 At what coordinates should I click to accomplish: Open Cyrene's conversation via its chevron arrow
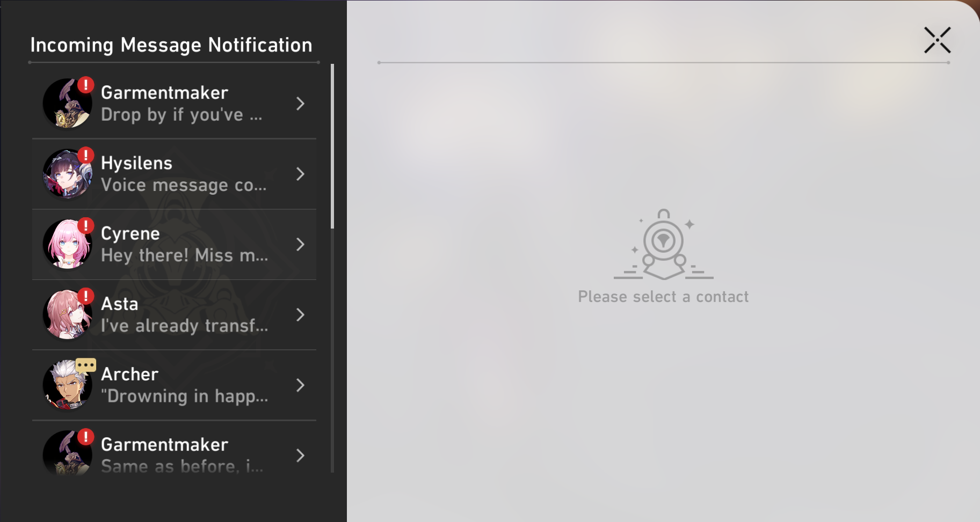click(x=301, y=244)
